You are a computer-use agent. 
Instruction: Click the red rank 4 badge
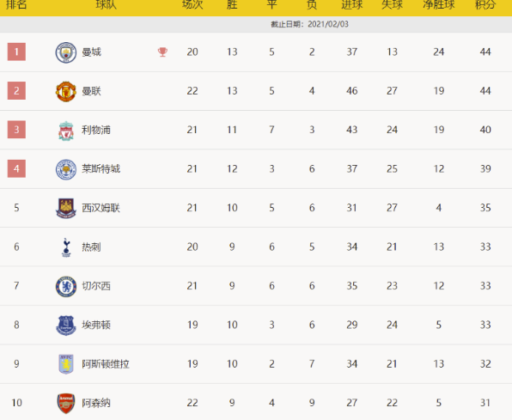[16, 168]
